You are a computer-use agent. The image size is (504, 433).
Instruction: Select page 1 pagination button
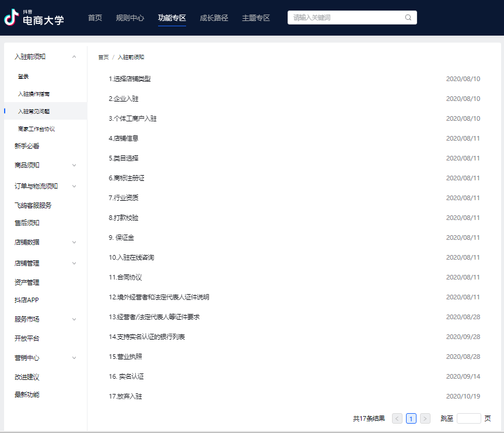[x=411, y=418]
